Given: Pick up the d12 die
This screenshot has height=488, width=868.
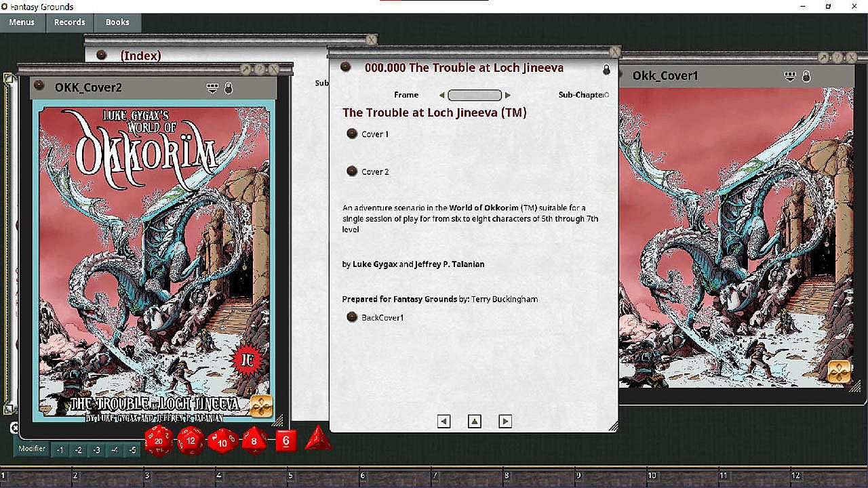Looking at the screenshot, I should coord(191,441).
